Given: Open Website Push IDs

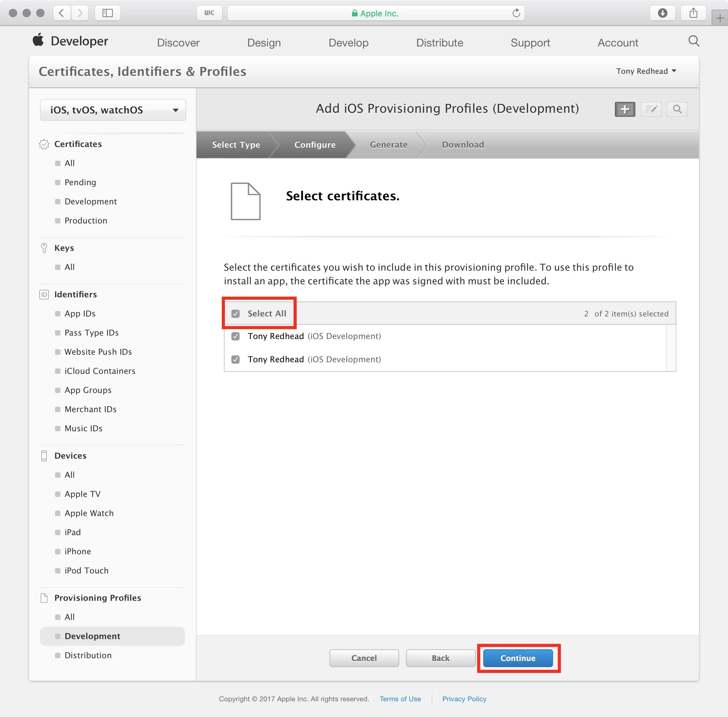Looking at the screenshot, I should click(98, 352).
